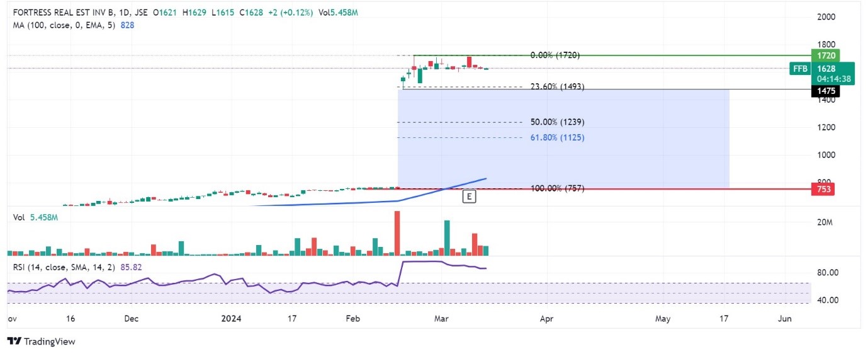Click the green 1720 price label
Viewport: 868px width, 354px height.
[826, 56]
